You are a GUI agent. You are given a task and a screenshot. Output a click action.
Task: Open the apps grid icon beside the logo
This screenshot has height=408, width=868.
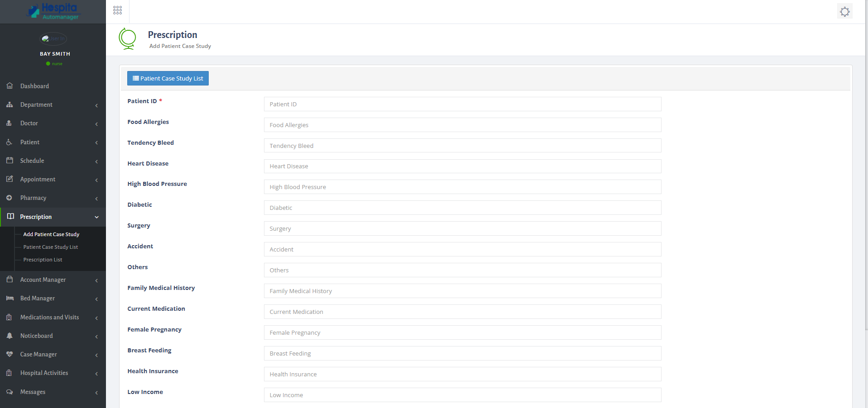pyautogui.click(x=117, y=9)
